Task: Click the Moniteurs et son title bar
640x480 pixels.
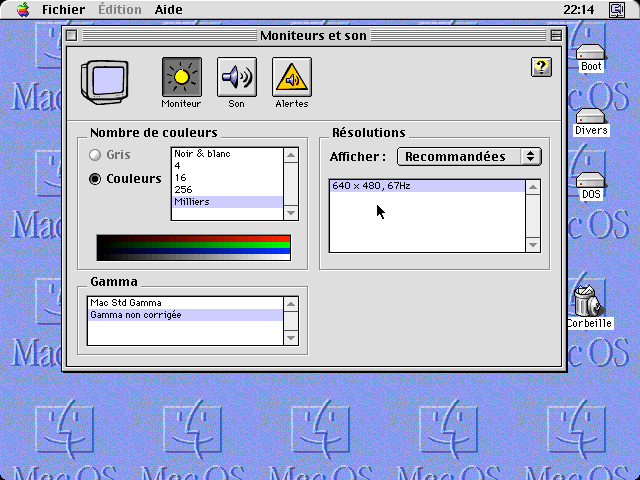Action: tap(313, 36)
